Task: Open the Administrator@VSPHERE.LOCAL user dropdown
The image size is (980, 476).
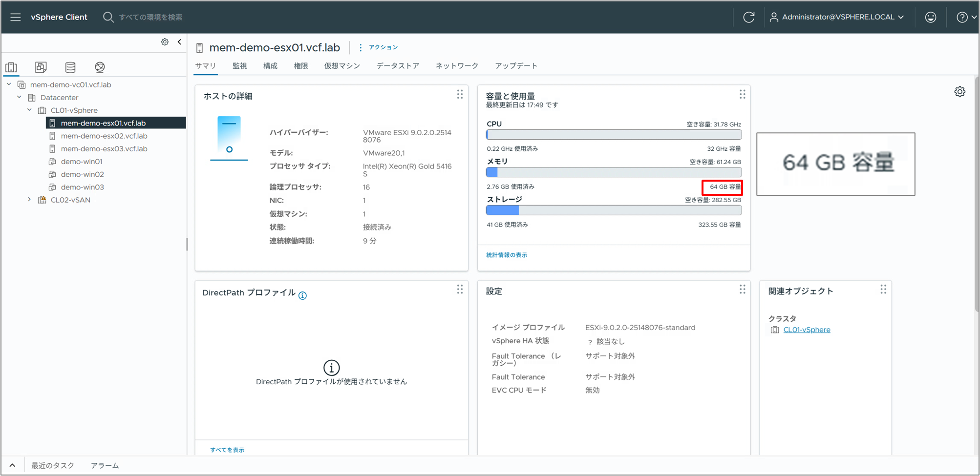Action: pos(837,17)
